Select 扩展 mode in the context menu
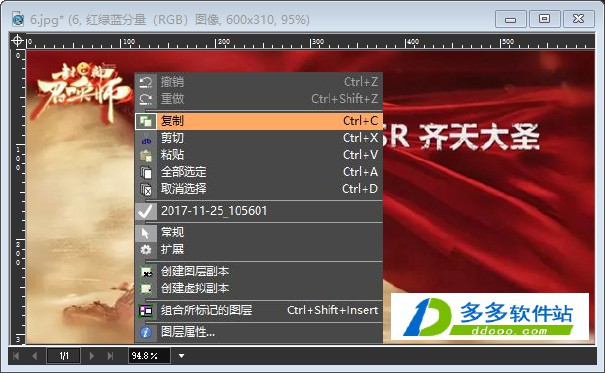The width and height of the screenshot is (605, 373). tap(259, 250)
